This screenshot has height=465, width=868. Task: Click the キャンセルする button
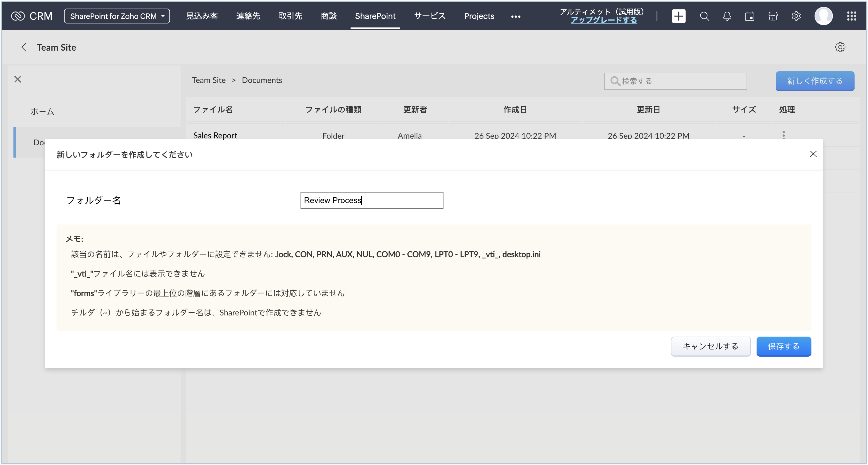(710, 346)
